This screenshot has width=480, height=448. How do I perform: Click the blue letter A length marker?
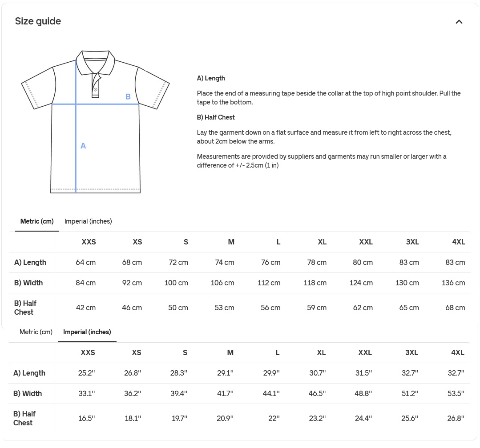pos(83,146)
